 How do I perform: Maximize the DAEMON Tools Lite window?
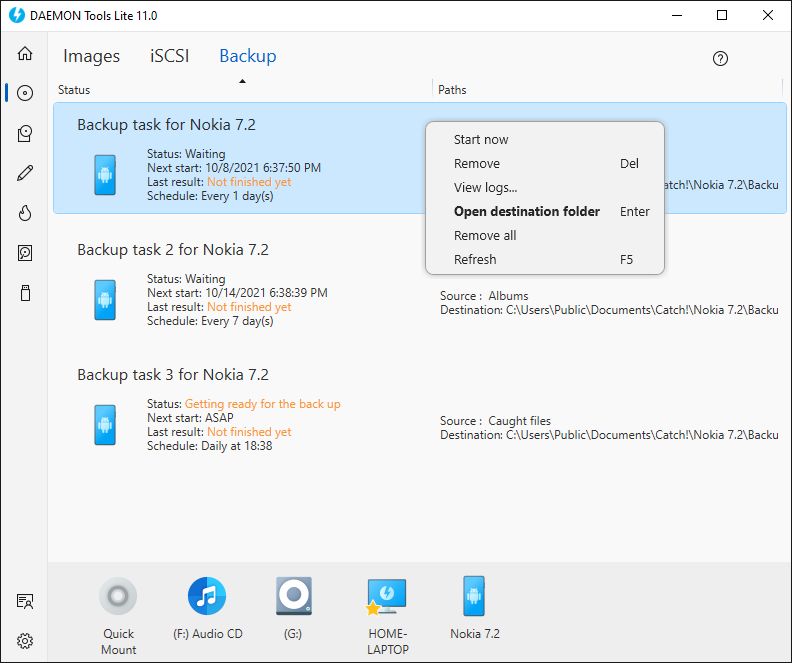click(722, 15)
